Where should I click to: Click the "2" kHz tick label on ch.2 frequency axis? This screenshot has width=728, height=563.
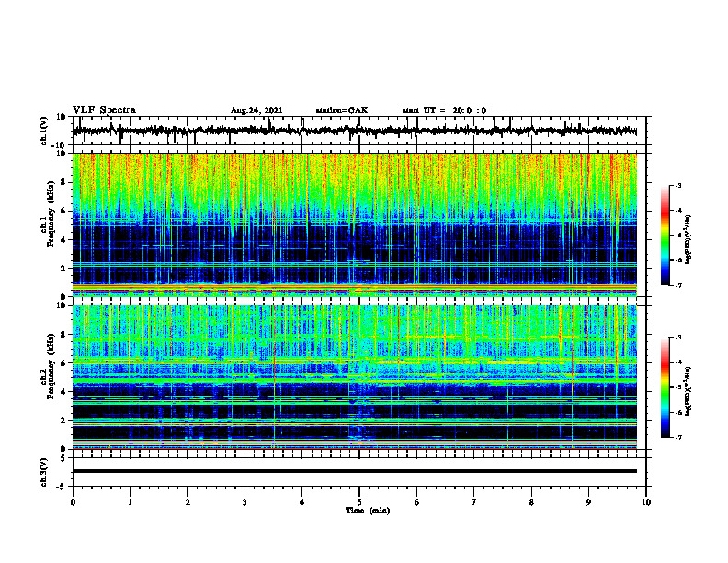click(x=64, y=420)
